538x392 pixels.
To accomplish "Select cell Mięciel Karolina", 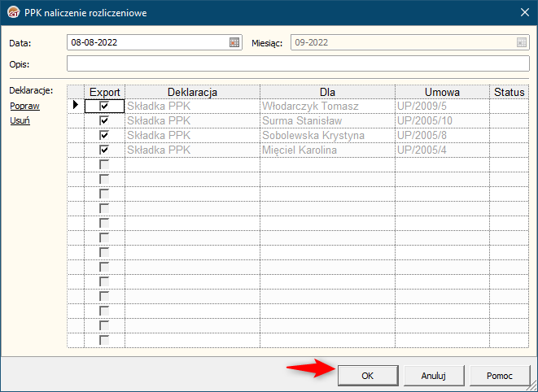I will click(327, 150).
